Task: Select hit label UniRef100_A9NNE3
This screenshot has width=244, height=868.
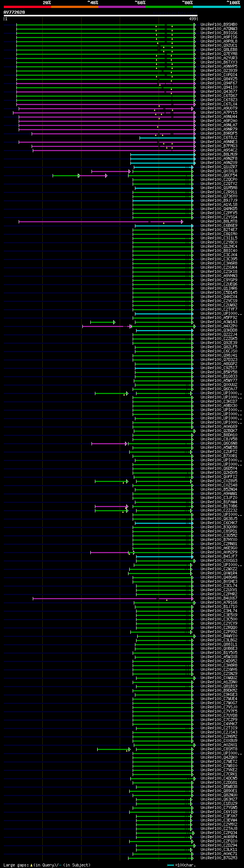Action: click(x=219, y=142)
